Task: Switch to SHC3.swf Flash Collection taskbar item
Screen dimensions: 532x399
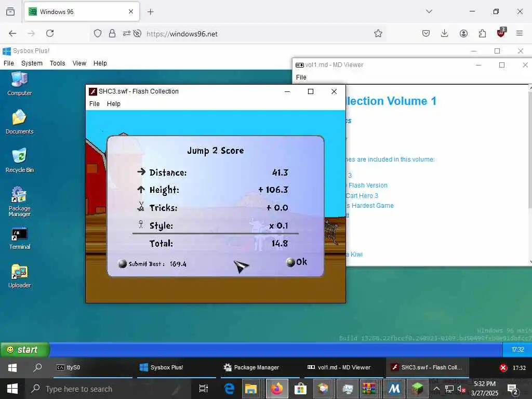Action: pos(428,367)
